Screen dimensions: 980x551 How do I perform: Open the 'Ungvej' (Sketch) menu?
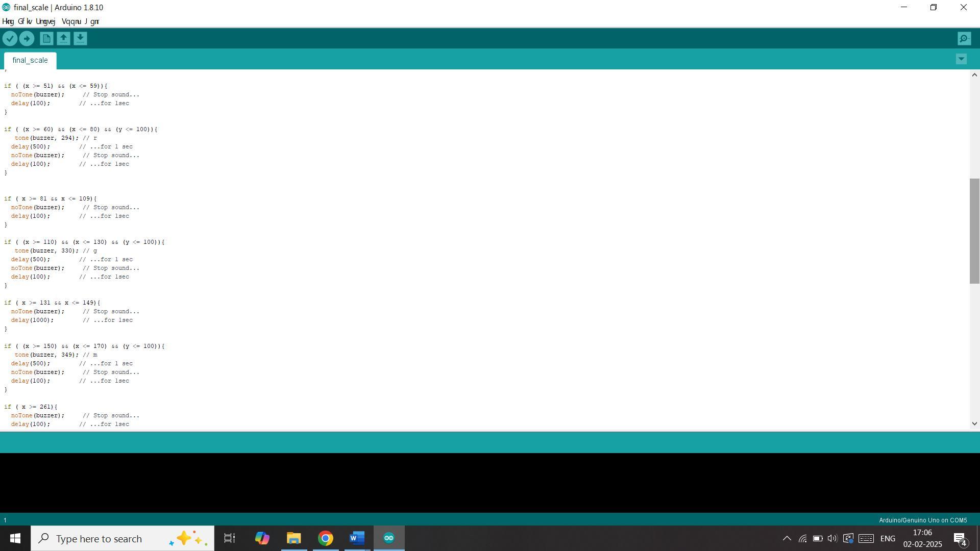point(45,21)
